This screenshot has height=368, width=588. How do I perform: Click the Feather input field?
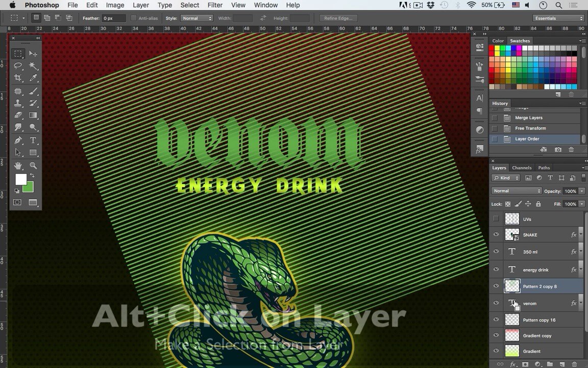tap(113, 18)
